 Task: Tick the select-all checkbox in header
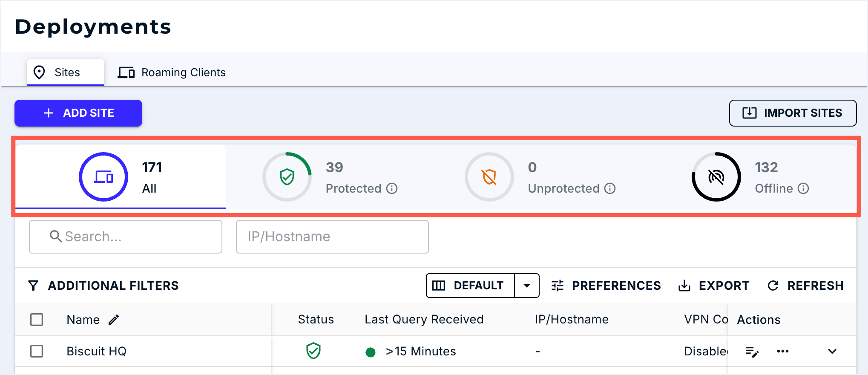37,320
